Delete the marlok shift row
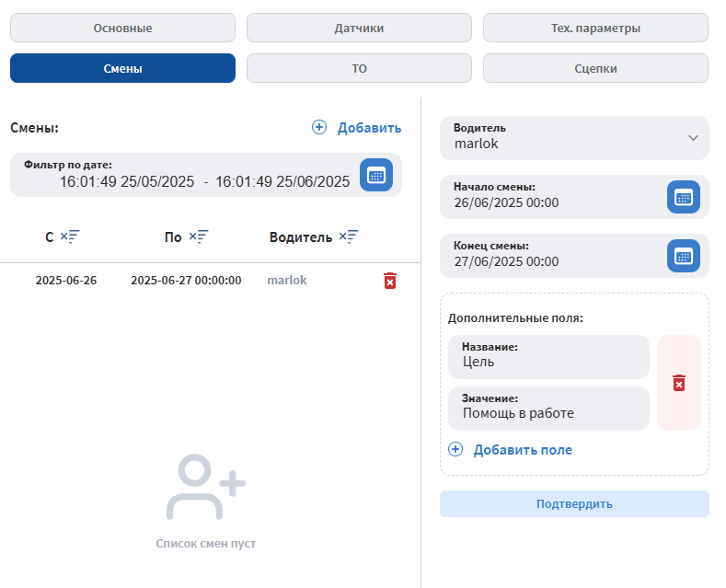 click(x=390, y=281)
